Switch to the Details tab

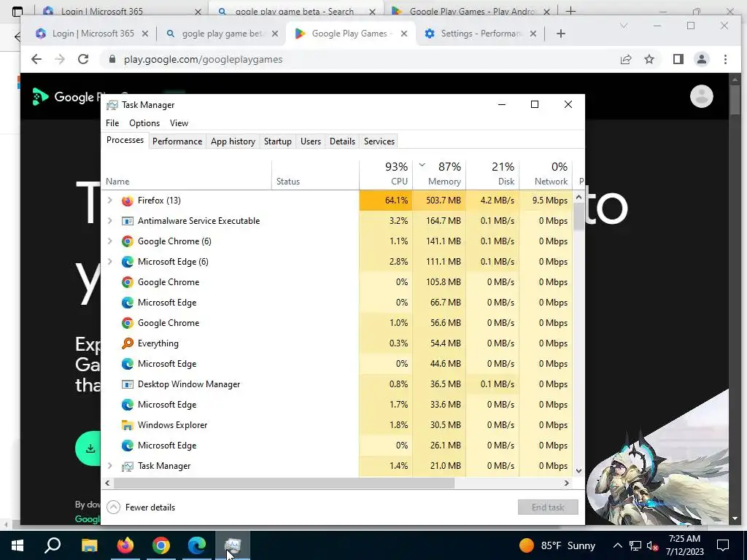(x=343, y=141)
